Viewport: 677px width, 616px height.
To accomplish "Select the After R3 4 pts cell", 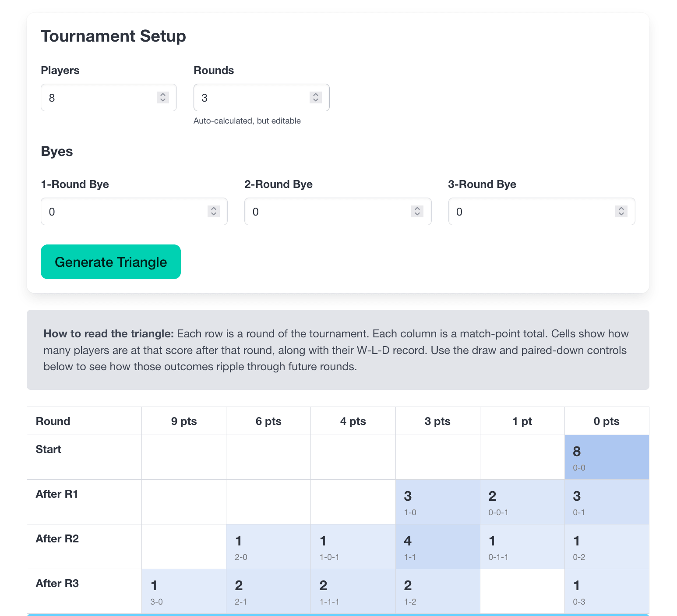I will click(353, 591).
